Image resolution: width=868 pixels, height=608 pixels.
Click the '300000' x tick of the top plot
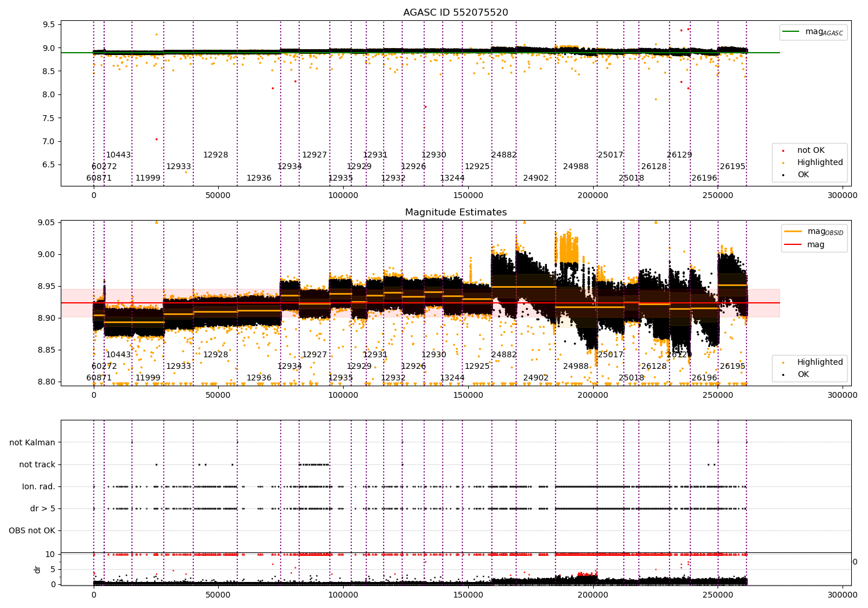tap(843, 196)
